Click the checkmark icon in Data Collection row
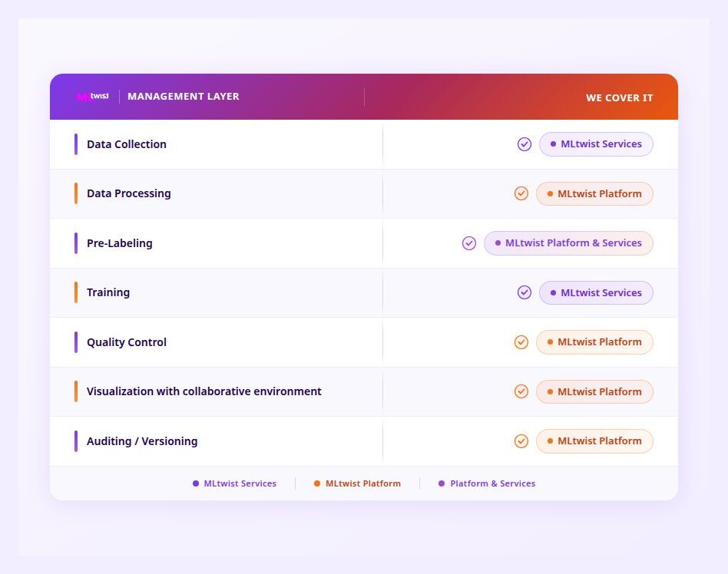Image resolution: width=728 pixels, height=574 pixels. coord(524,144)
